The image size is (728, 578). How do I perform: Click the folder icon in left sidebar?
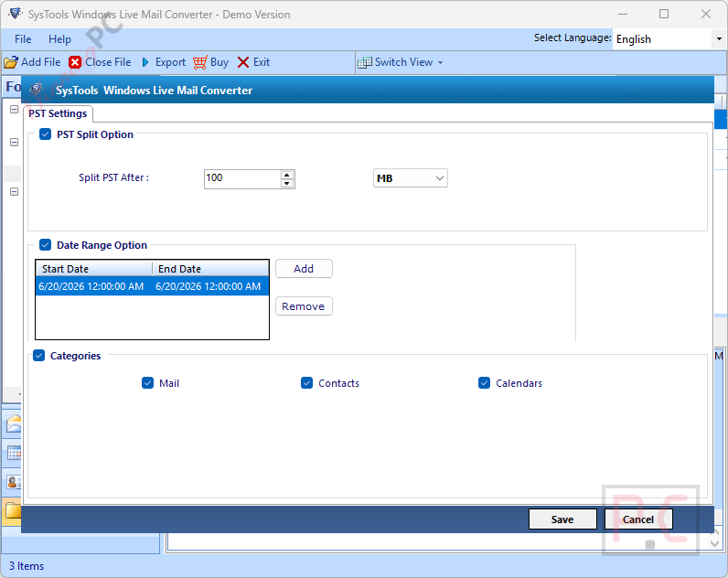14,510
